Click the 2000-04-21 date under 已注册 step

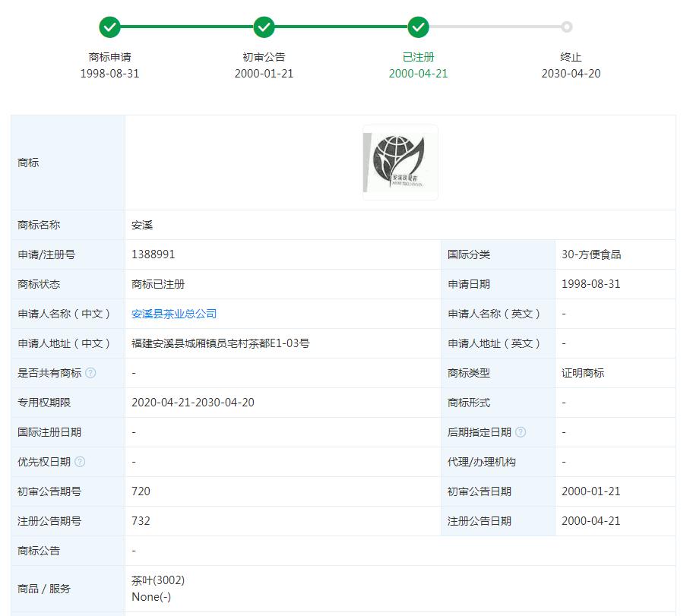click(x=418, y=74)
